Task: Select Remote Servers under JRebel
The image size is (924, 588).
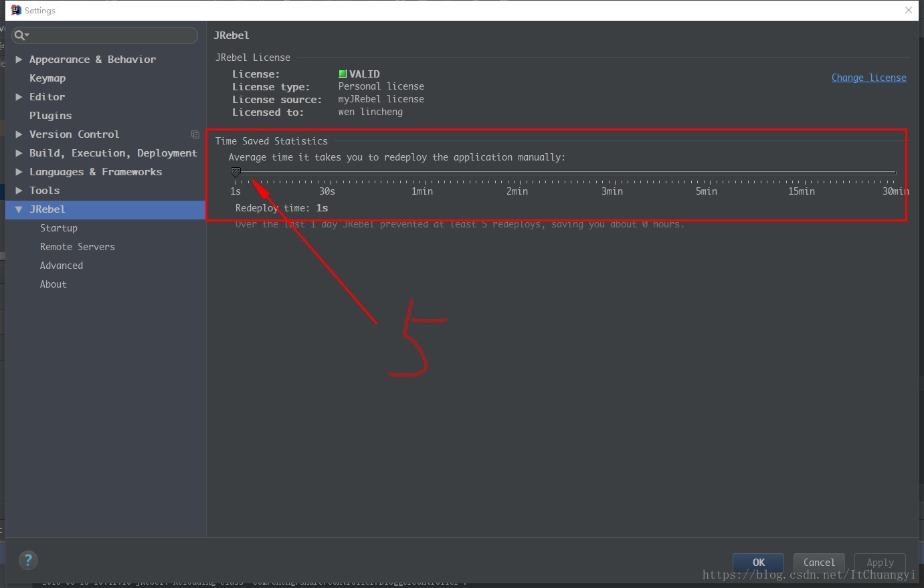Action: tap(78, 247)
